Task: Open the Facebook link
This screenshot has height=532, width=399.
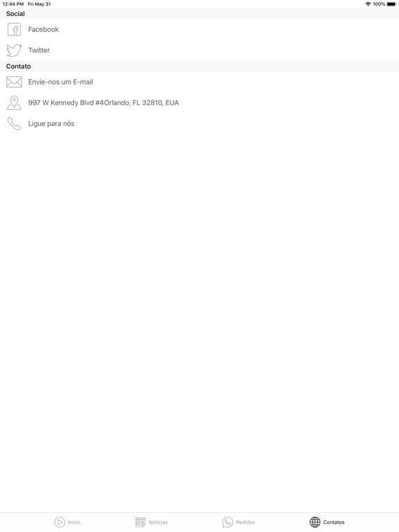Action: [199, 30]
